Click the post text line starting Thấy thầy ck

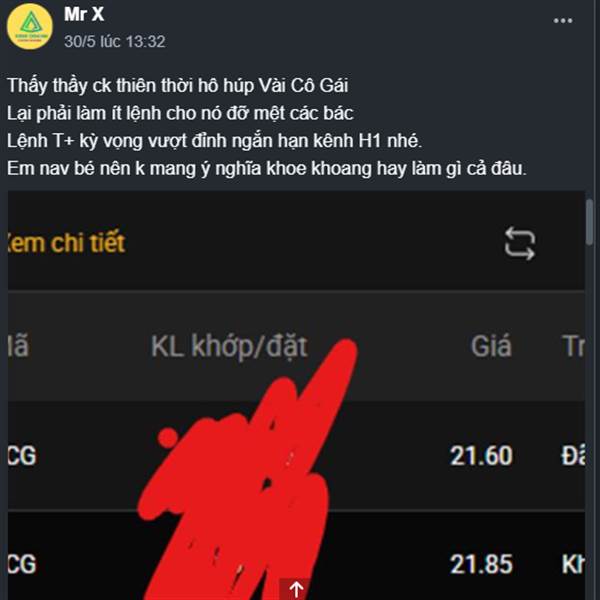[x=178, y=85]
